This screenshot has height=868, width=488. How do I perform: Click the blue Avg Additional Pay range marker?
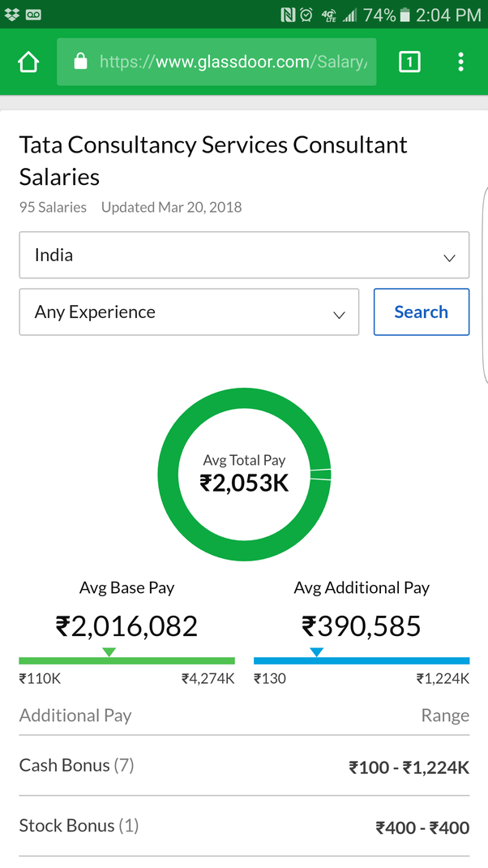point(316,652)
